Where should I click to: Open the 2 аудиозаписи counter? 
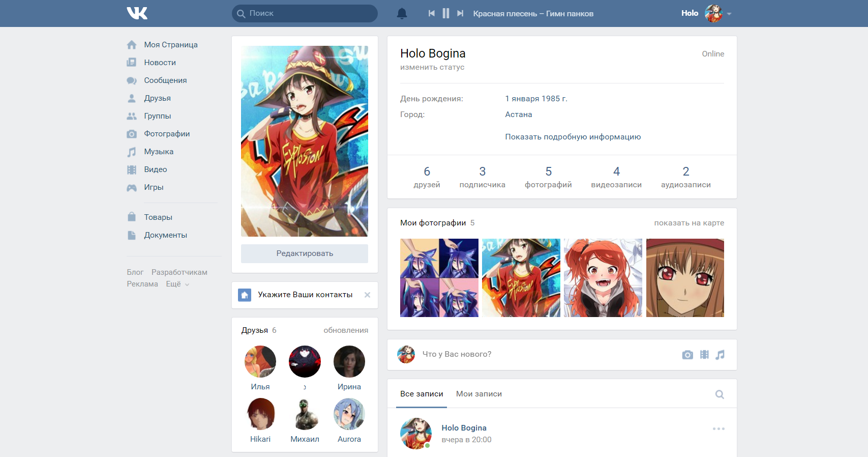(686, 177)
